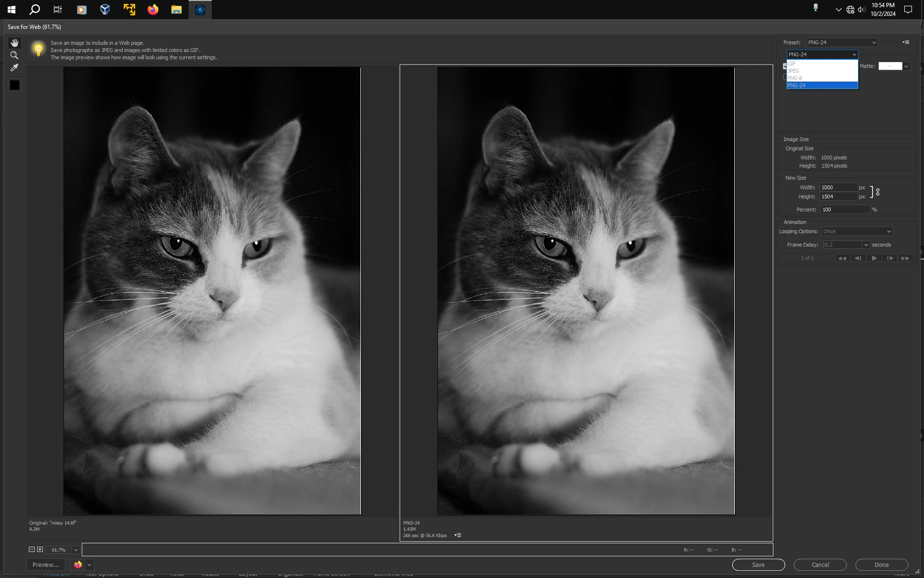Open the zoom level dropdown
Image resolution: width=924 pixels, height=578 pixels.
pos(76,550)
